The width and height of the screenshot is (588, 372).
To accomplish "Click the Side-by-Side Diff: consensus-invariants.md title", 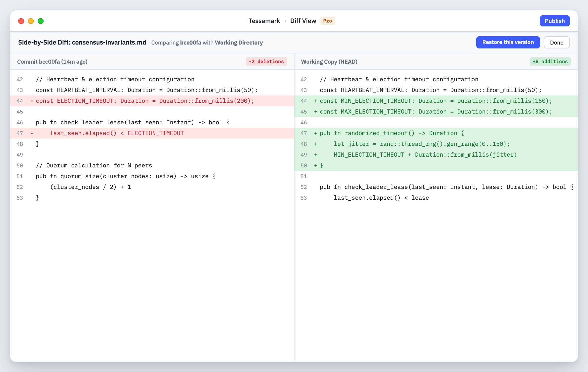I will click(x=82, y=42).
